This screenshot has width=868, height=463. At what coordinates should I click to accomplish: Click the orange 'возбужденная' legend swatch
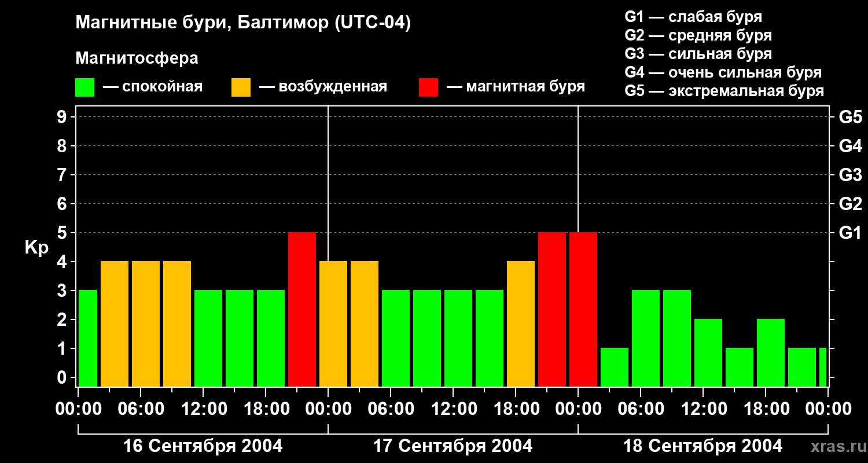pos(241,87)
